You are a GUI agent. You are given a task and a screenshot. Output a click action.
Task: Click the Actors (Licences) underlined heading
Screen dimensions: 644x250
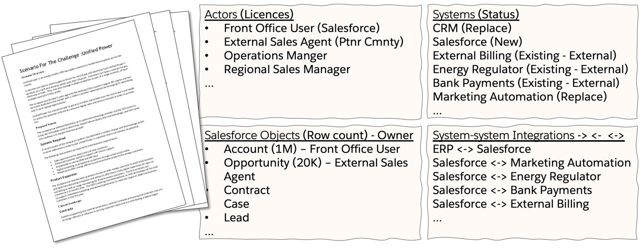[249, 15]
